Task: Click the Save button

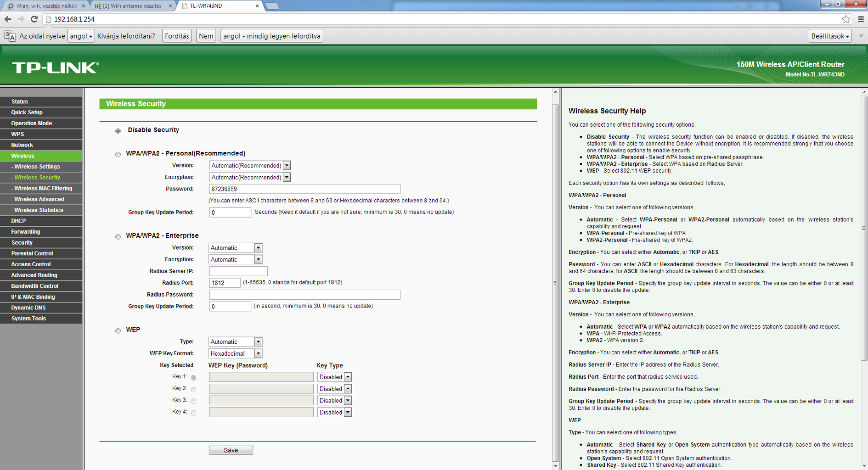Action: (231, 450)
